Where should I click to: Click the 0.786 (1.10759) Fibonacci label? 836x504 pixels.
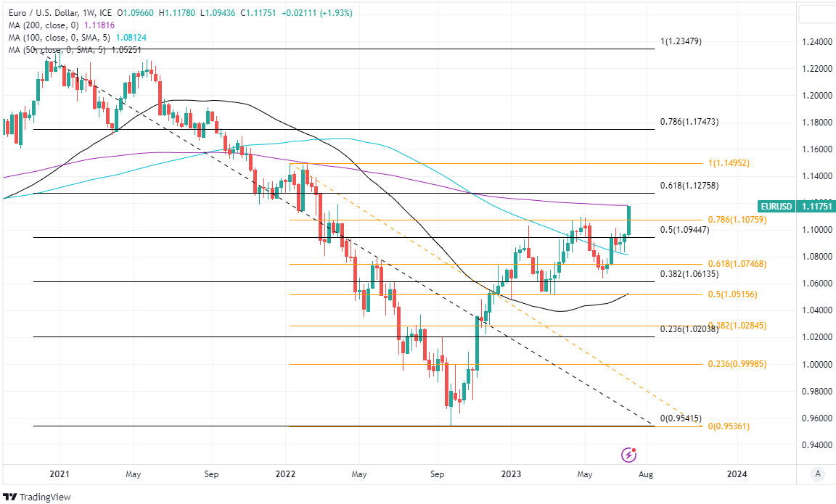[x=738, y=220]
